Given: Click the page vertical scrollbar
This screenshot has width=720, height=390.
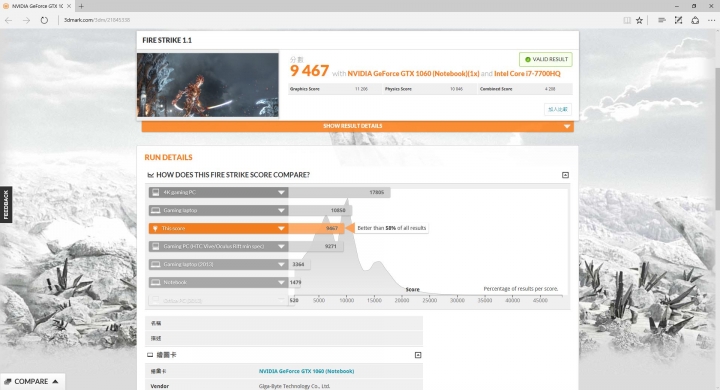Looking at the screenshot, I should click(717, 138).
